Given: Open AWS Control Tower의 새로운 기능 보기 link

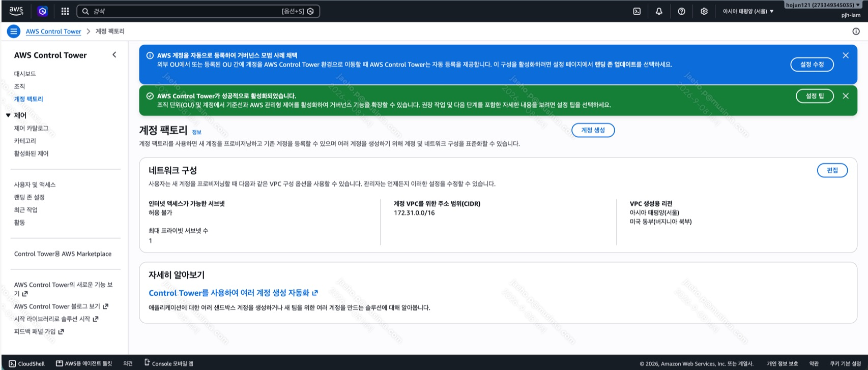Looking at the screenshot, I should [x=63, y=289].
